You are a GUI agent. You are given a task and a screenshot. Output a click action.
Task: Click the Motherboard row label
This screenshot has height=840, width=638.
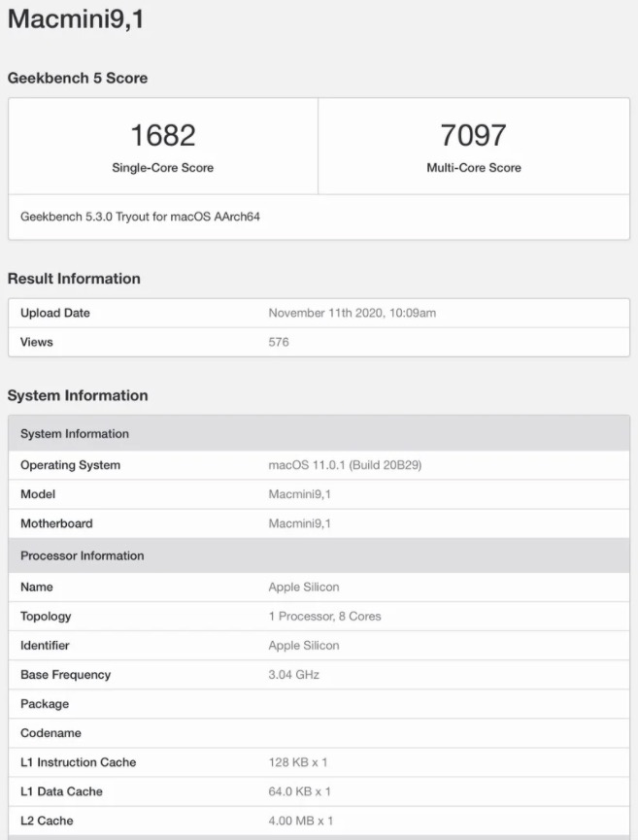tap(56, 523)
